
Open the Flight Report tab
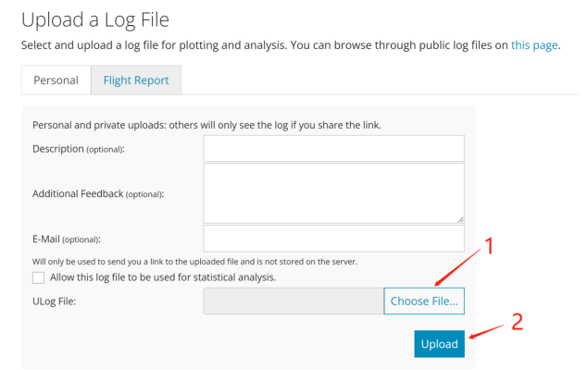pos(136,80)
